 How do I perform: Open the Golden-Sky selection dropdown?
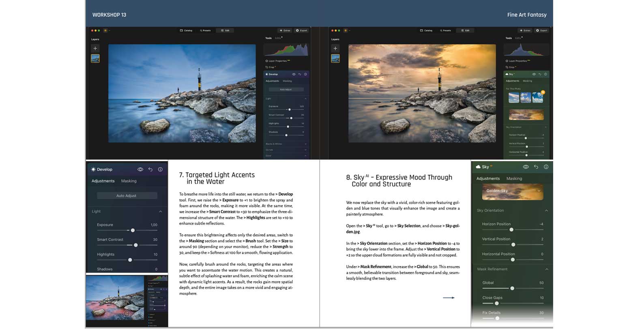(539, 191)
